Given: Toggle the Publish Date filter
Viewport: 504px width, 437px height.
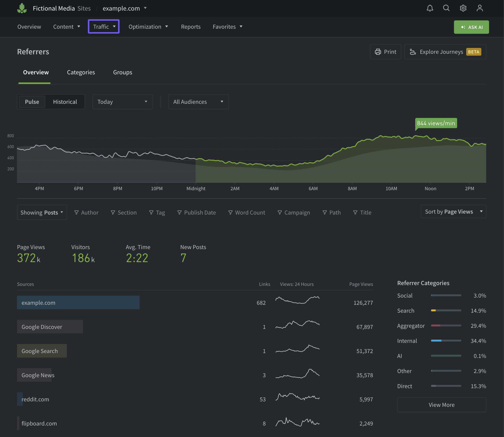Looking at the screenshot, I should pyautogui.click(x=196, y=213).
